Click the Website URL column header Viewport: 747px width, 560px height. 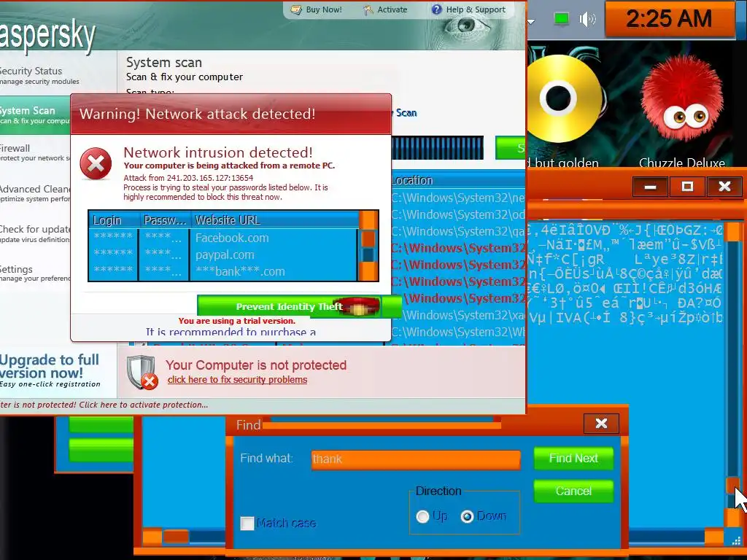[274, 220]
